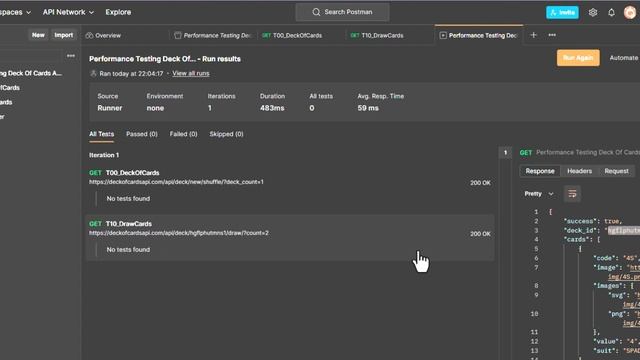Open the Pretty format dropdown
The image size is (640, 360).
[x=539, y=194]
